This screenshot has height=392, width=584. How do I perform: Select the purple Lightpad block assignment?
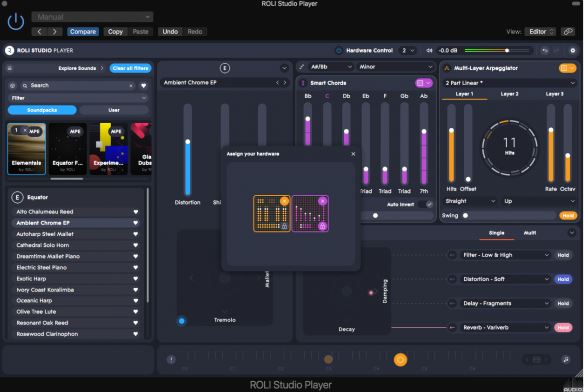pyautogui.click(x=310, y=214)
